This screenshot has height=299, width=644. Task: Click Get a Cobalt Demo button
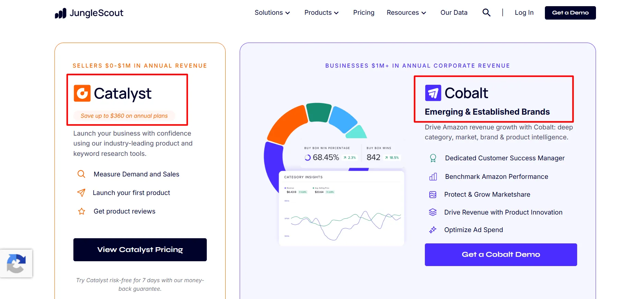pos(501,255)
